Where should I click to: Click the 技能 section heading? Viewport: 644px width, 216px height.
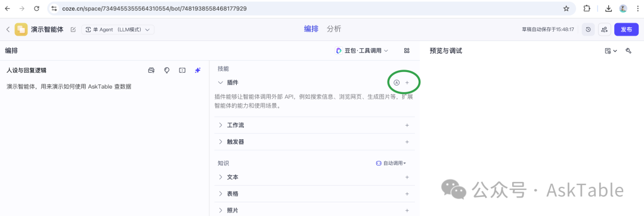coord(223,69)
